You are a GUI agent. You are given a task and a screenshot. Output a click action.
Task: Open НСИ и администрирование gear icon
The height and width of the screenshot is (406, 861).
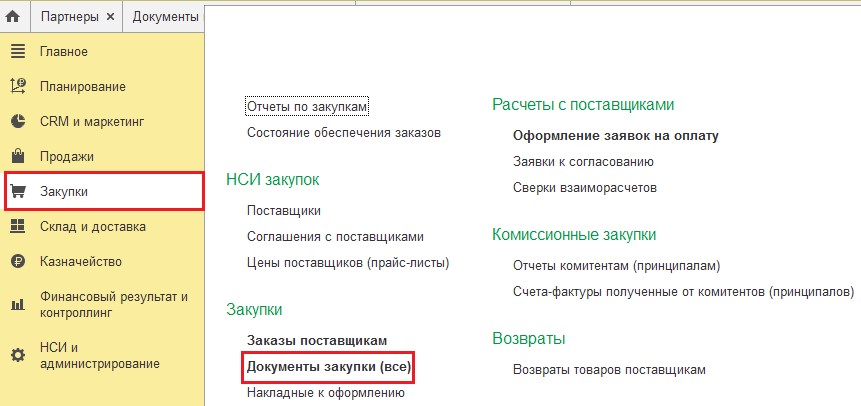(18, 355)
